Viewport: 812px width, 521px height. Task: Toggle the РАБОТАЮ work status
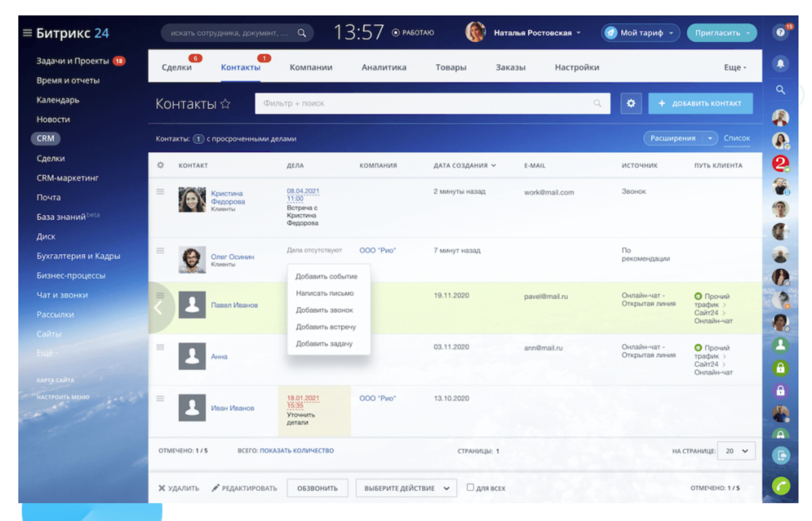tap(413, 33)
